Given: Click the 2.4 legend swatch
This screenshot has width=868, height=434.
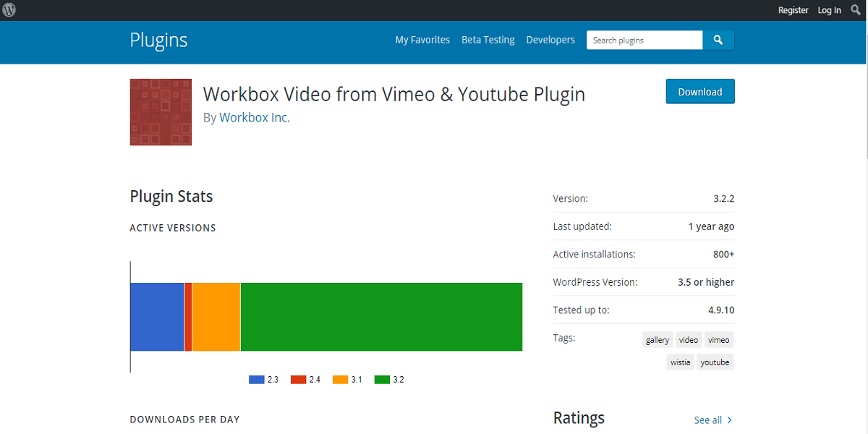Looking at the screenshot, I should 299,380.
